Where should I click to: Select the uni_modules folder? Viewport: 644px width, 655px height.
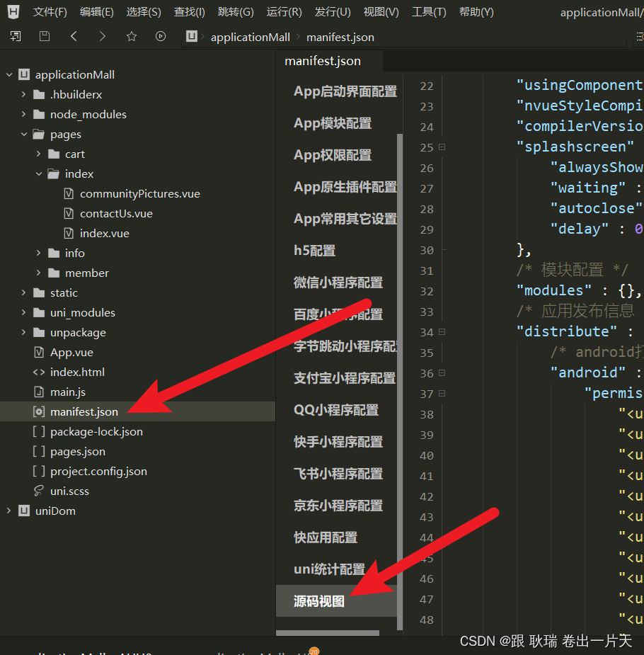[82, 312]
